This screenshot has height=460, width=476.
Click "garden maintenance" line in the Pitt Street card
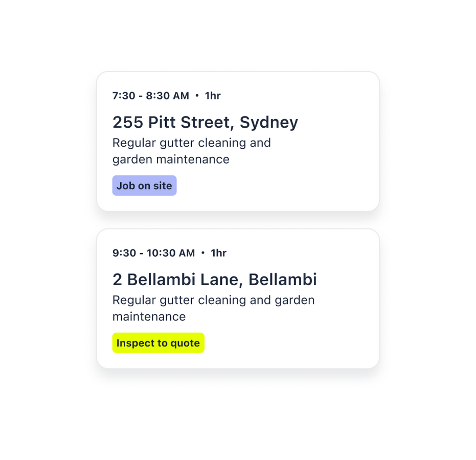pyautogui.click(x=171, y=159)
